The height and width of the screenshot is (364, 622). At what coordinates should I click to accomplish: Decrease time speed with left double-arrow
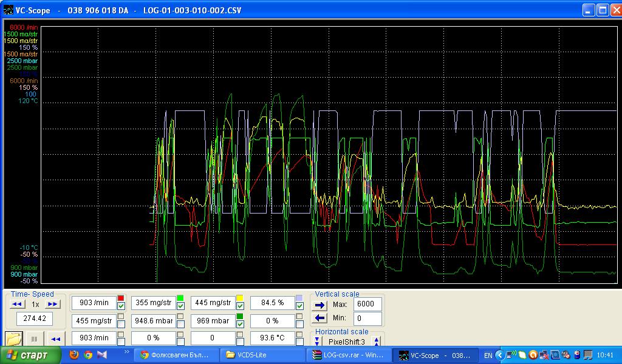pos(18,304)
